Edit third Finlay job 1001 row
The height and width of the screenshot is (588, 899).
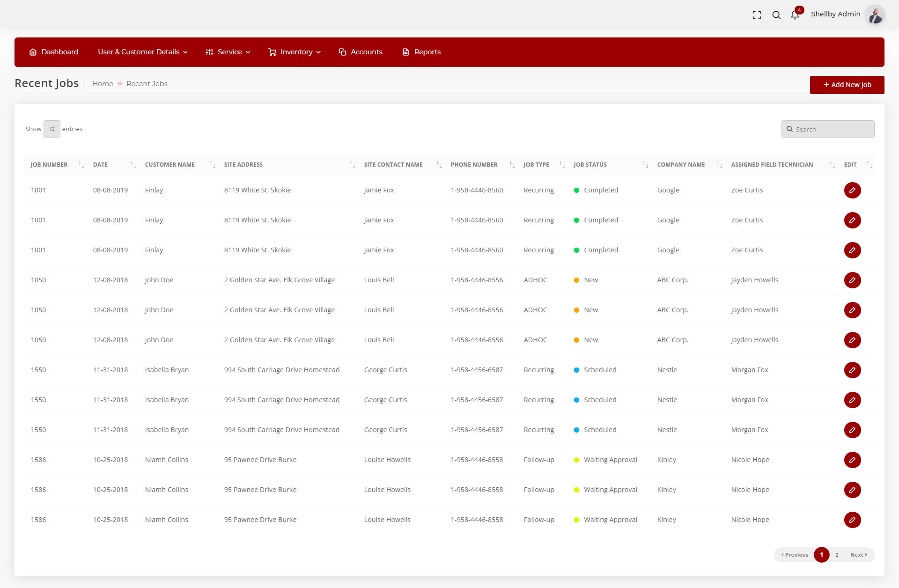click(x=852, y=250)
